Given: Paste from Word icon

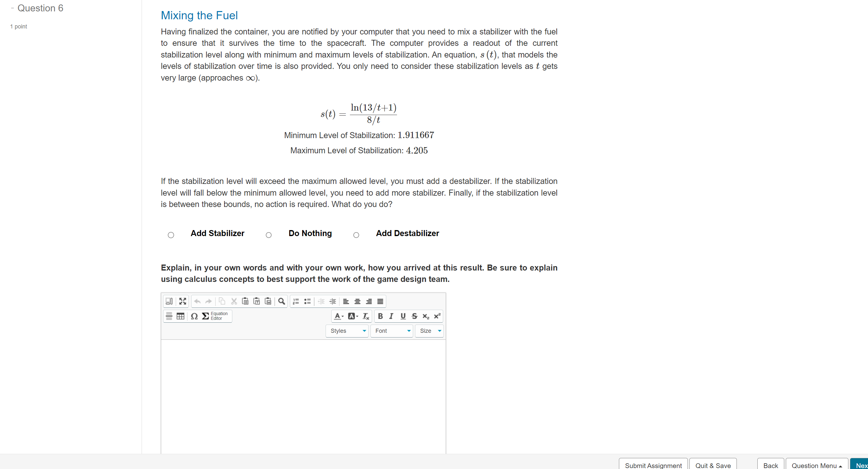Looking at the screenshot, I should coord(268,301).
